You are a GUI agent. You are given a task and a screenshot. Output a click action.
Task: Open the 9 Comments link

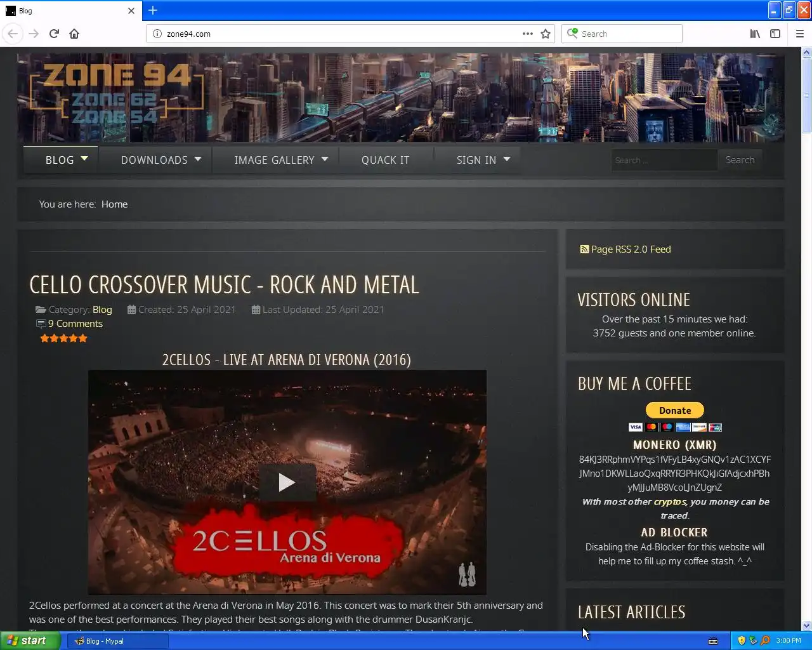click(x=75, y=324)
